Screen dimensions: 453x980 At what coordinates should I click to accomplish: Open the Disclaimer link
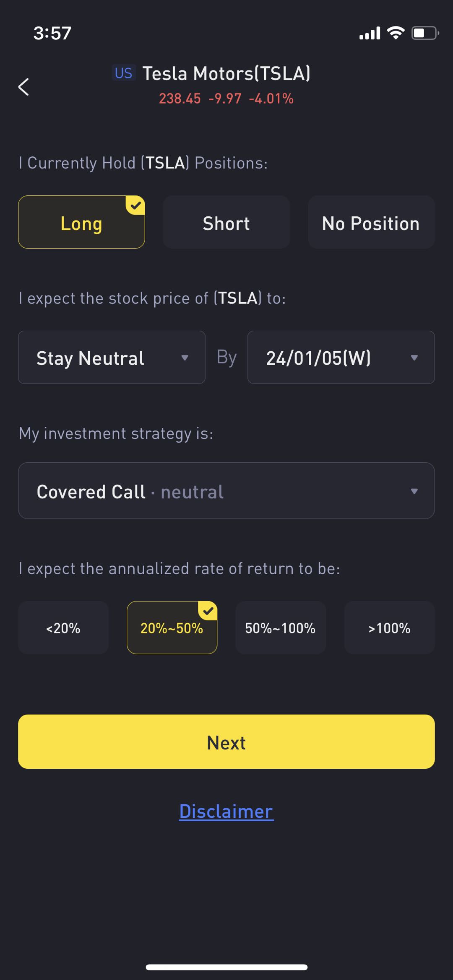click(226, 811)
